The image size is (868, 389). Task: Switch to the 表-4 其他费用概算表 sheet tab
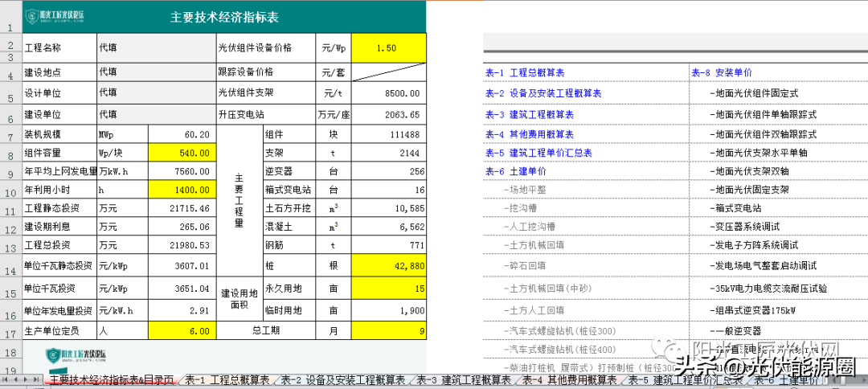(569, 380)
